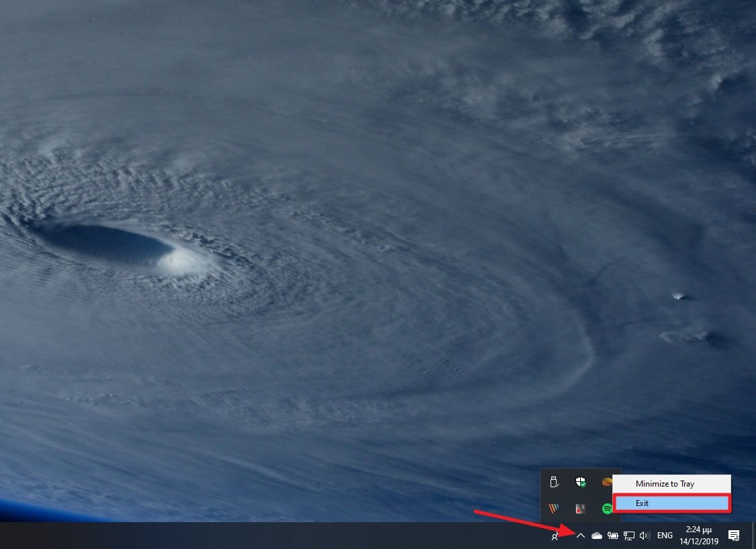The height and width of the screenshot is (549, 756).
Task: Collapse the hidden icons tray chevron
Action: tap(581, 536)
